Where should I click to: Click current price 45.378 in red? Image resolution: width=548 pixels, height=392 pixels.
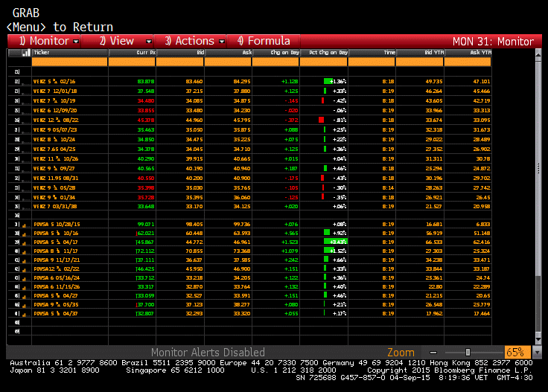(146, 121)
